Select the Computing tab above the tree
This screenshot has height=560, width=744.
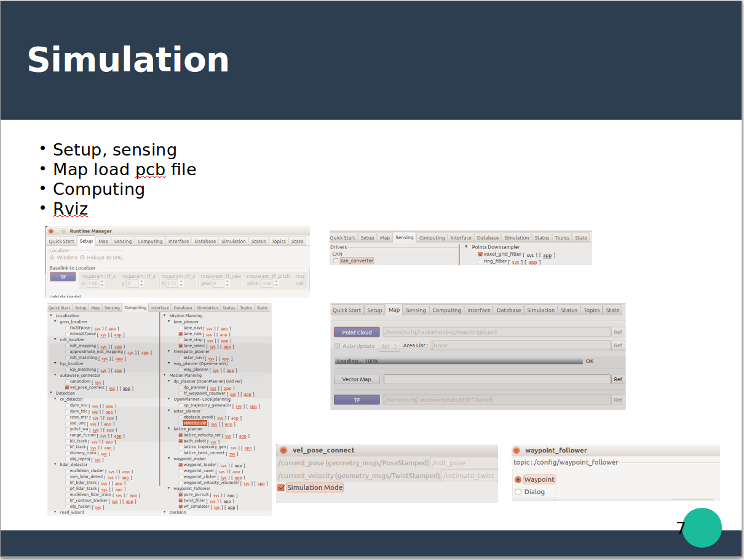pyautogui.click(x=135, y=307)
